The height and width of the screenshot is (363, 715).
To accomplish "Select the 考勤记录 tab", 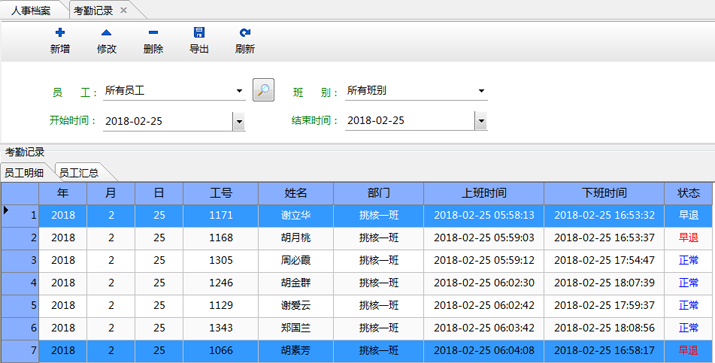I will point(93,11).
